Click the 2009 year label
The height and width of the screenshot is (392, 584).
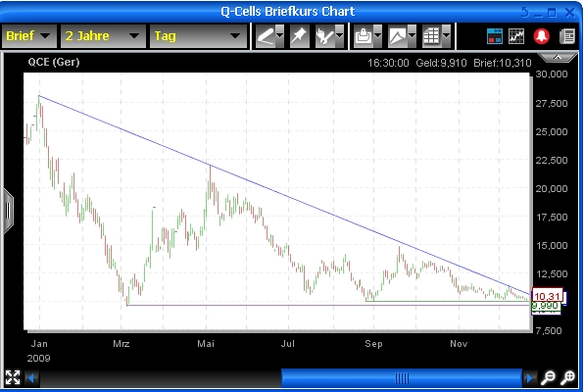pos(39,358)
